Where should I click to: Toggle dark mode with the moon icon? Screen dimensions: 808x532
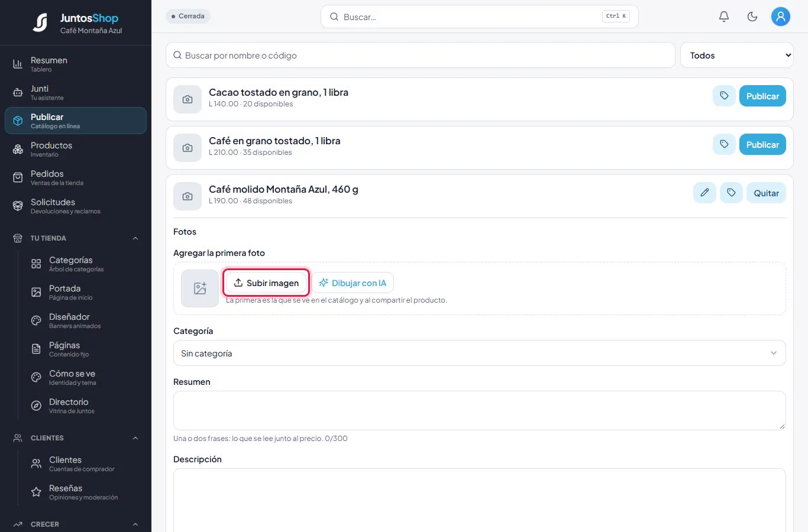coord(752,17)
